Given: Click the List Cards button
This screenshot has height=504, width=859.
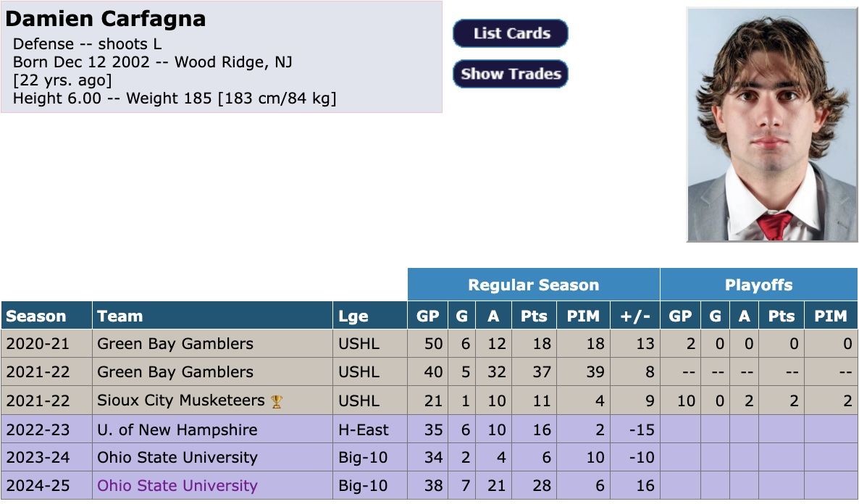Looking at the screenshot, I should click(x=511, y=33).
